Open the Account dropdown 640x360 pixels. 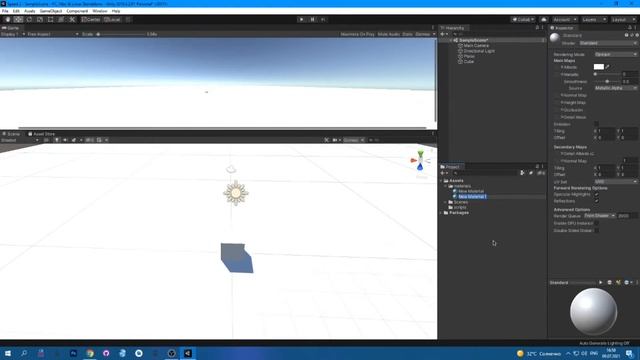tap(564, 20)
